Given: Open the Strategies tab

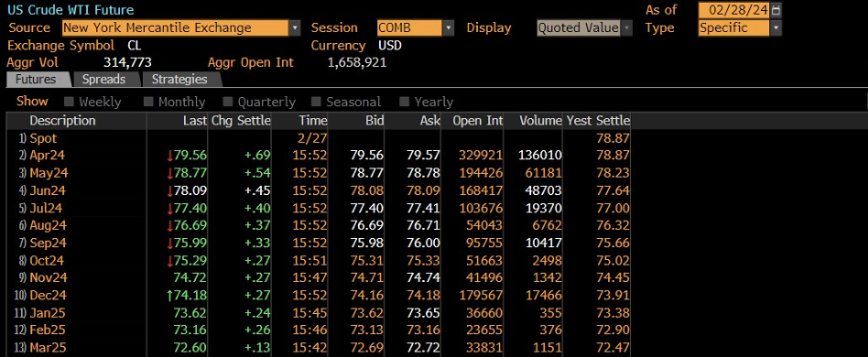Looking at the screenshot, I should (x=179, y=79).
